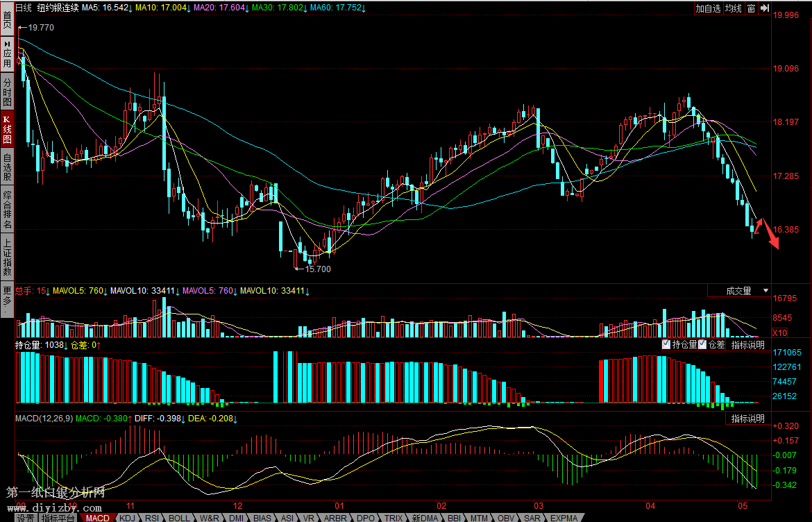Click the right-arrow panel collapse icon
Viewport: 812px width, 522px height.
pyautogui.click(x=765, y=8)
